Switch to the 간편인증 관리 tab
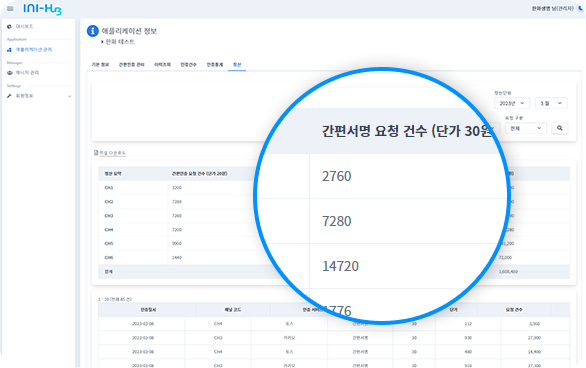The height and width of the screenshot is (368, 586). tap(132, 65)
